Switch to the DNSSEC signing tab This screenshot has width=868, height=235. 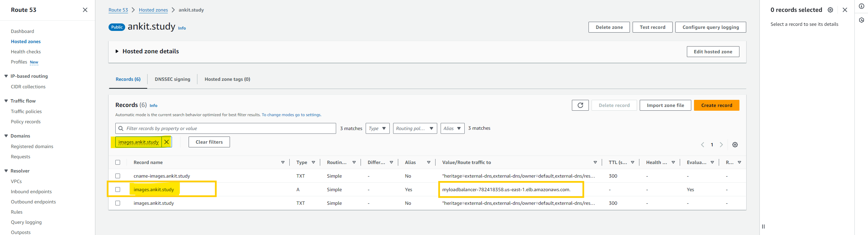(x=172, y=79)
